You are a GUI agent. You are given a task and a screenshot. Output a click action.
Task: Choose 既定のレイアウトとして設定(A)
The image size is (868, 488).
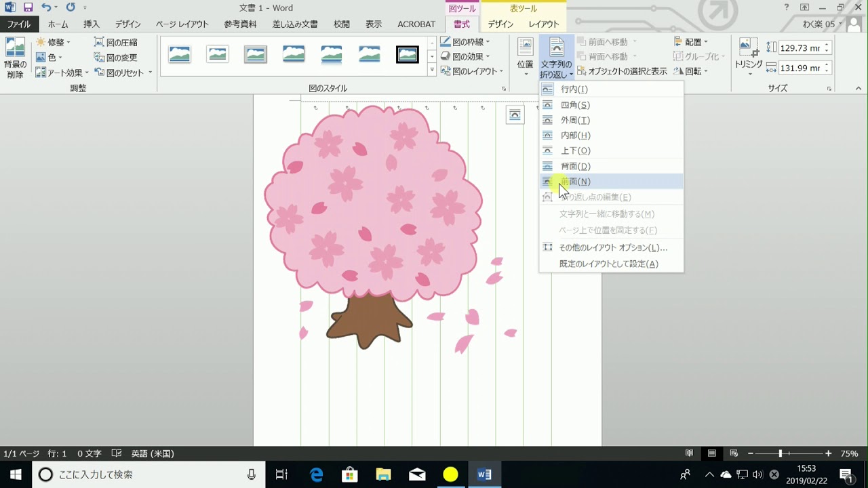[x=611, y=264]
